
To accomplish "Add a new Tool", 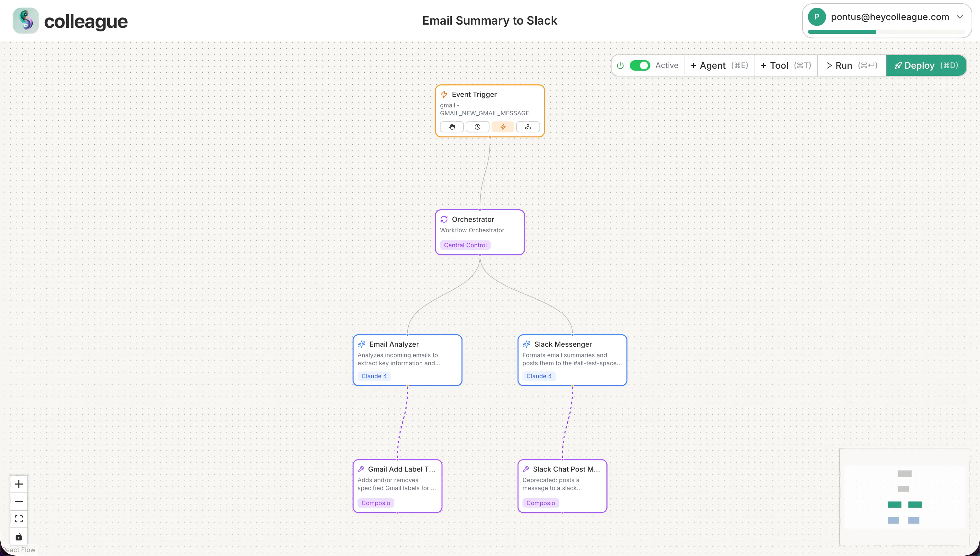I will pos(786,65).
